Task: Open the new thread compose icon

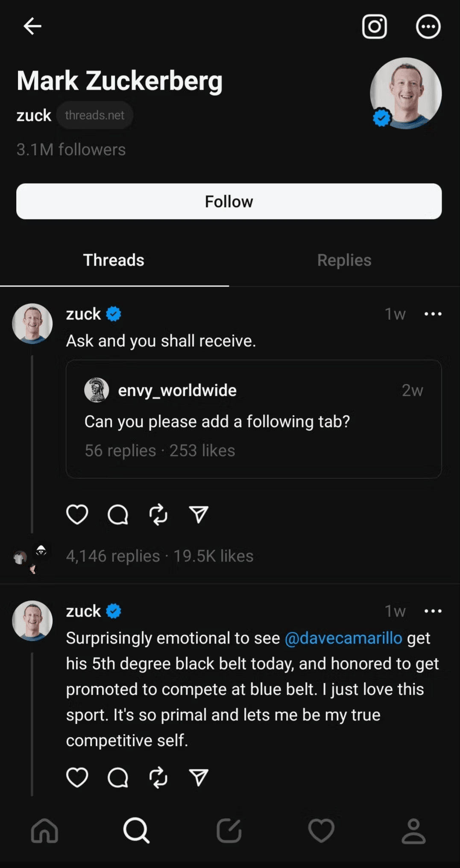Action: 229,831
